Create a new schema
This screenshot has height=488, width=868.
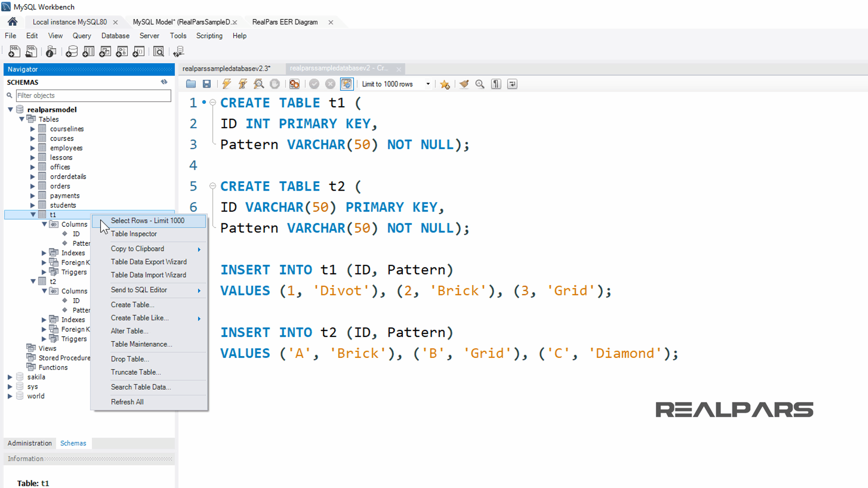71,52
